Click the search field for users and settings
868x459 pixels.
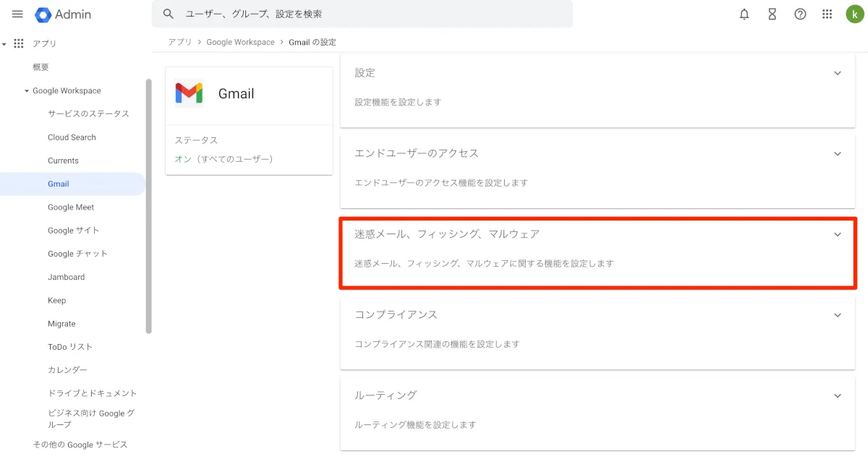pos(362,14)
